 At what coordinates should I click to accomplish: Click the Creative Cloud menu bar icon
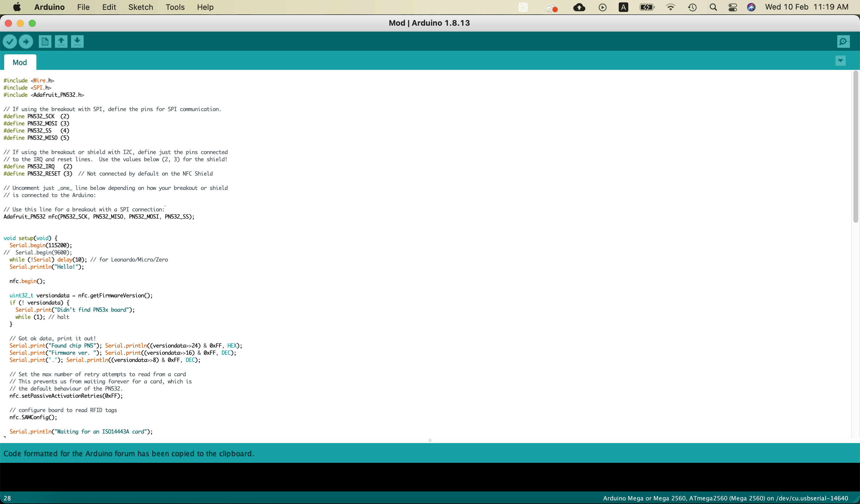(x=551, y=7)
